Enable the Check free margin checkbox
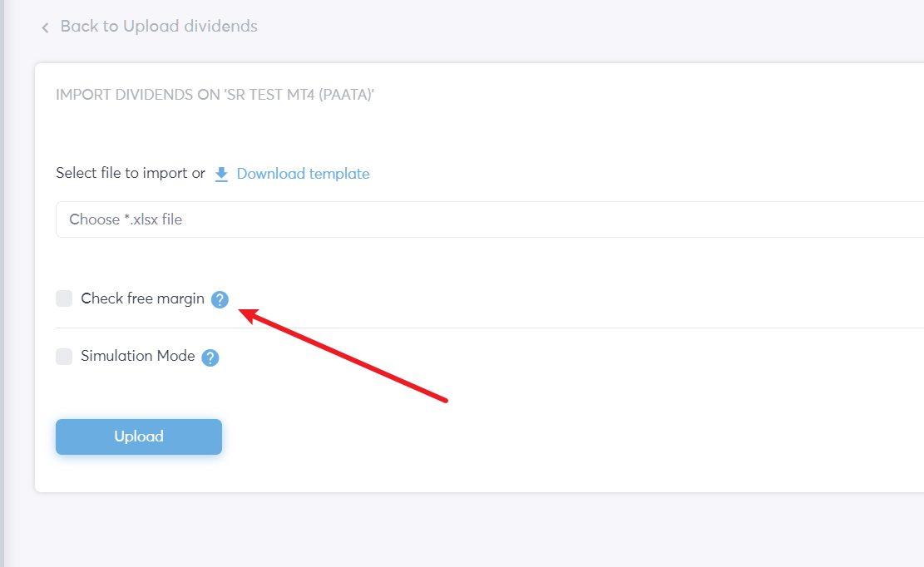This screenshot has width=924, height=567. tap(64, 298)
